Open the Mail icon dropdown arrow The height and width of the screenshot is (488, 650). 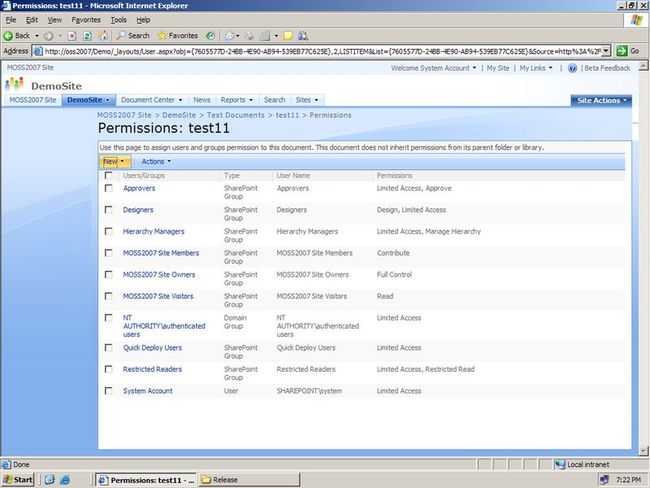(x=238, y=36)
